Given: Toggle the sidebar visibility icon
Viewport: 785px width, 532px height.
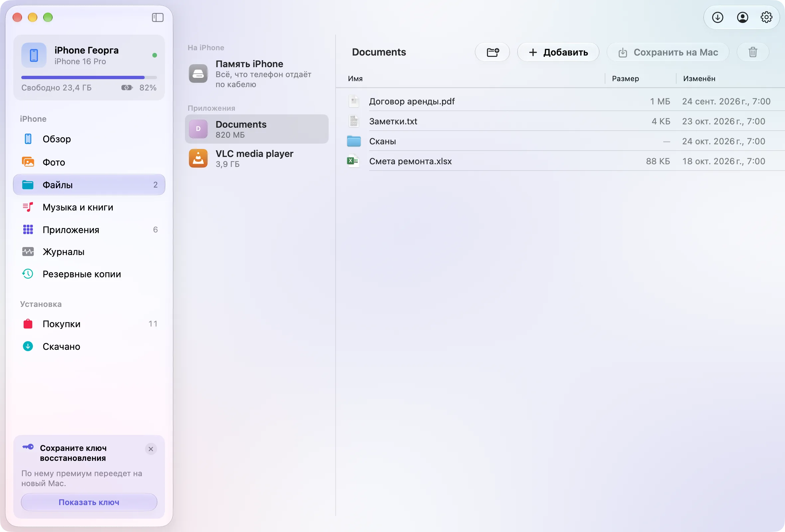Looking at the screenshot, I should (x=157, y=17).
